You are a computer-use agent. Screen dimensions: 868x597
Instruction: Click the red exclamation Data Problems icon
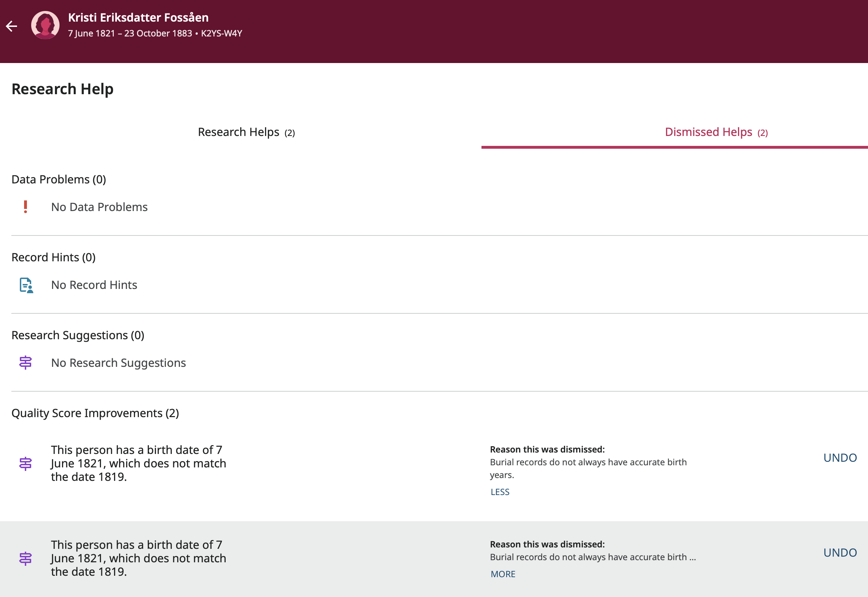click(x=26, y=207)
